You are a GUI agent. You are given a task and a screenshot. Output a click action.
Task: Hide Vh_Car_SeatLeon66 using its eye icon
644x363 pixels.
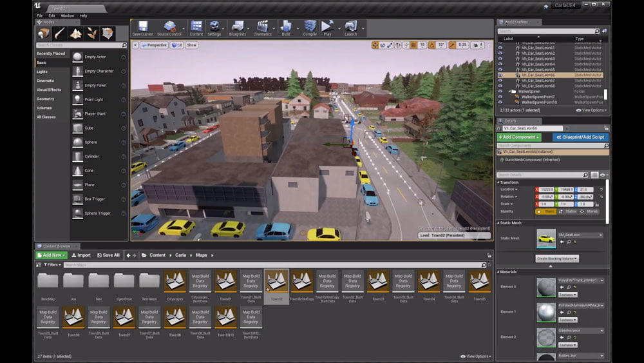pos(500,75)
